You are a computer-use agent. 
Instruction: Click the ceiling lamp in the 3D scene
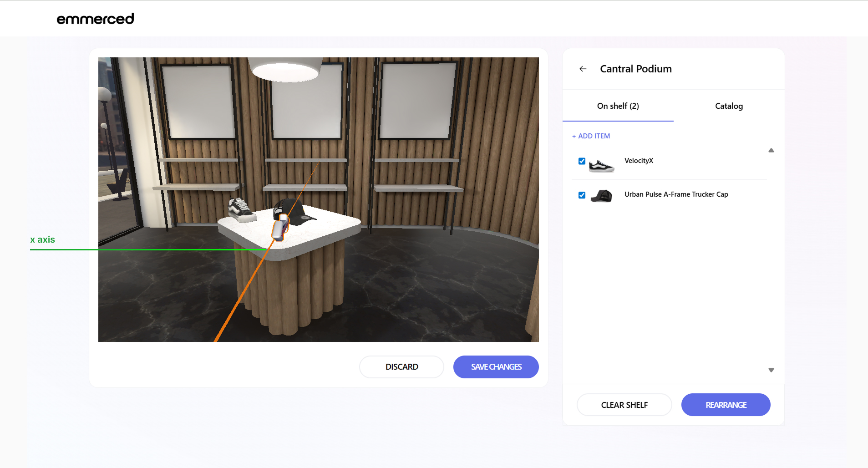coord(285,69)
